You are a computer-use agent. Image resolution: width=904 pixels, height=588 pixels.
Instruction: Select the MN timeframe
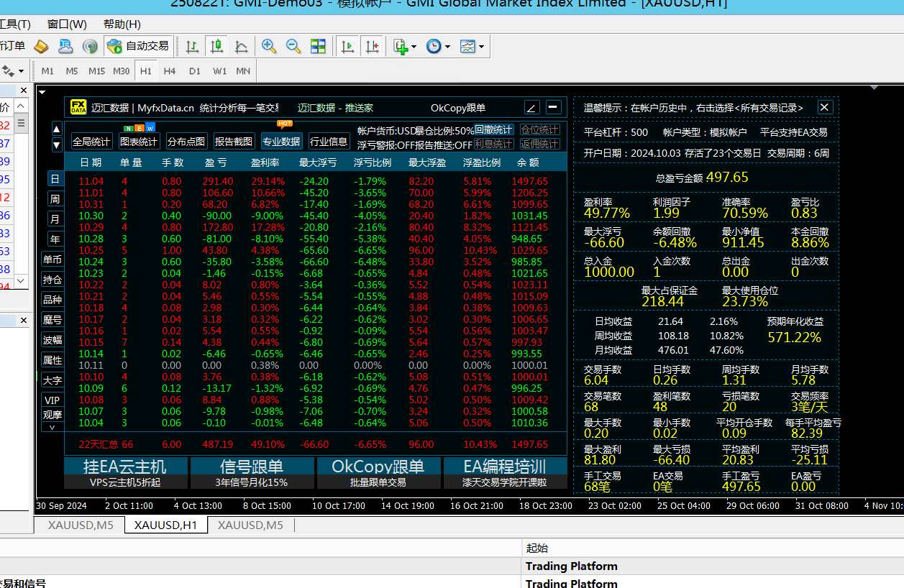[x=243, y=71]
